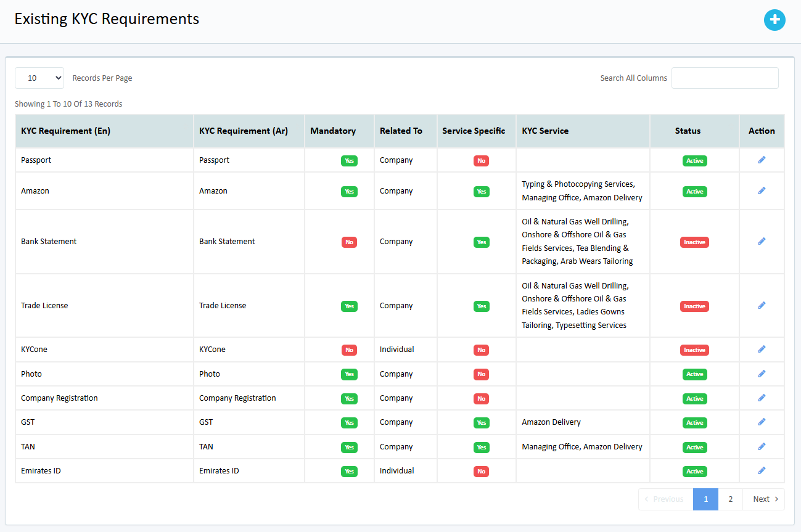
Task: Click the Mandatory No badge for KYCone
Action: [349, 350]
